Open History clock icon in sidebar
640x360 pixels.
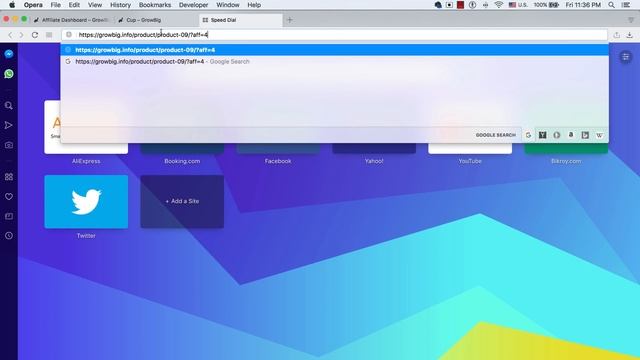(9, 236)
